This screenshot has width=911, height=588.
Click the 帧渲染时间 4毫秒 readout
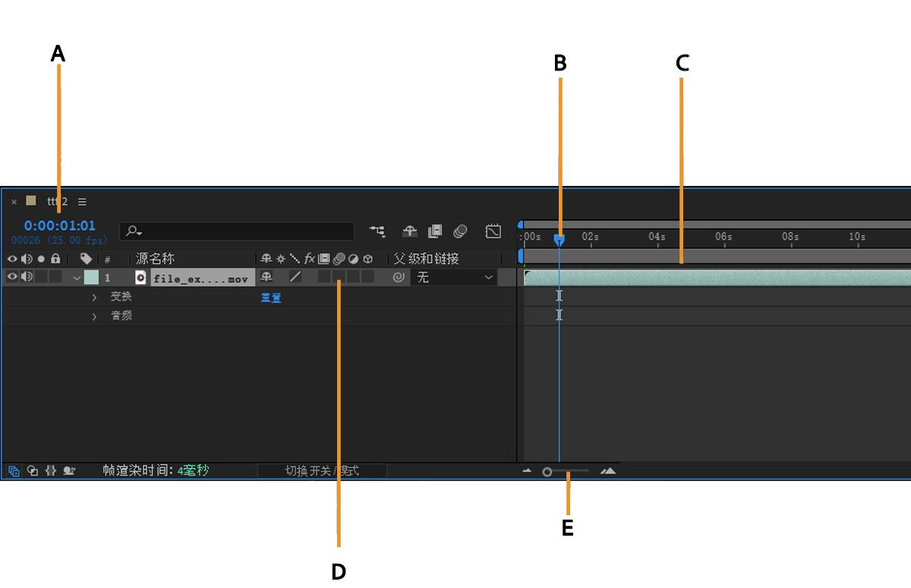tap(156, 470)
